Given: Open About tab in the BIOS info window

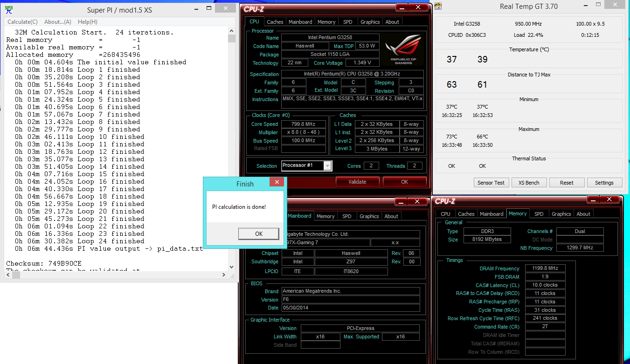Looking at the screenshot, I should point(391,216).
